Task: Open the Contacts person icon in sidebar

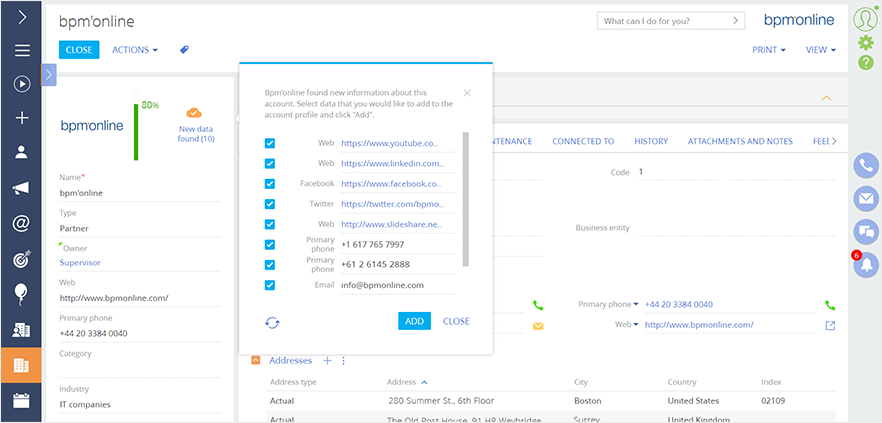Action: (21, 152)
